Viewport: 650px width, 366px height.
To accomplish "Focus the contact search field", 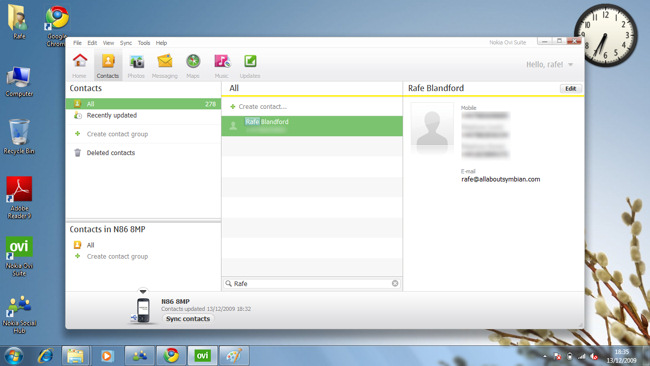I will tap(312, 284).
